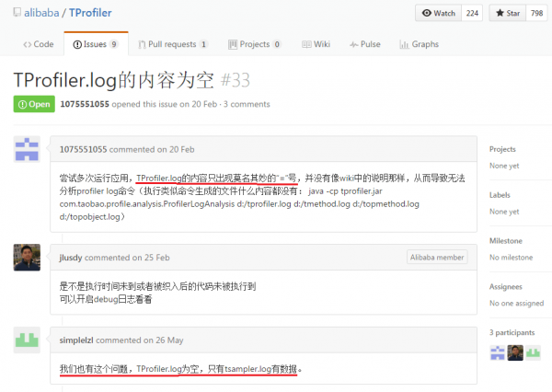The image size is (552, 392).
Task: Click the 'd:/topobject.log' text in first comment
Action: 90,217
